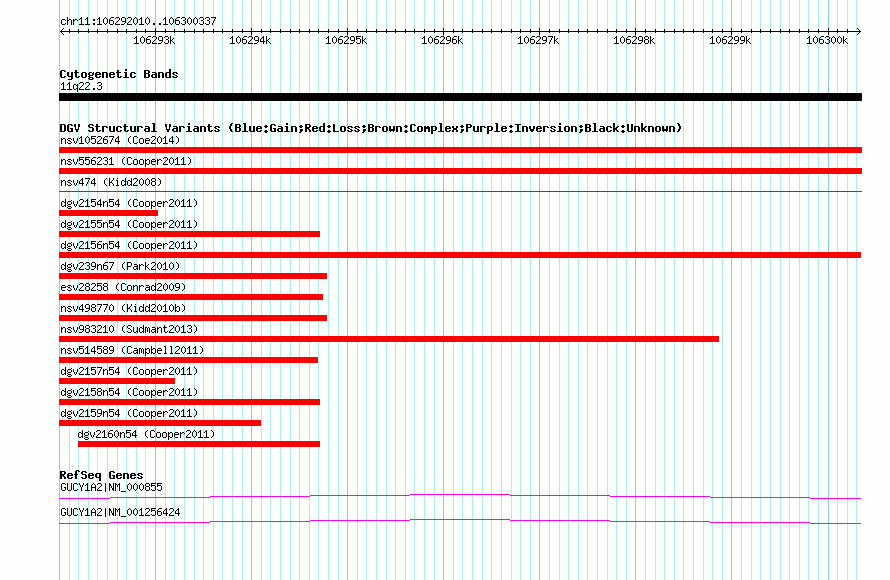Screen dimensions: 890x580
Task: Click the full-width red bar for dgv2156n54
Action: coord(460,255)
